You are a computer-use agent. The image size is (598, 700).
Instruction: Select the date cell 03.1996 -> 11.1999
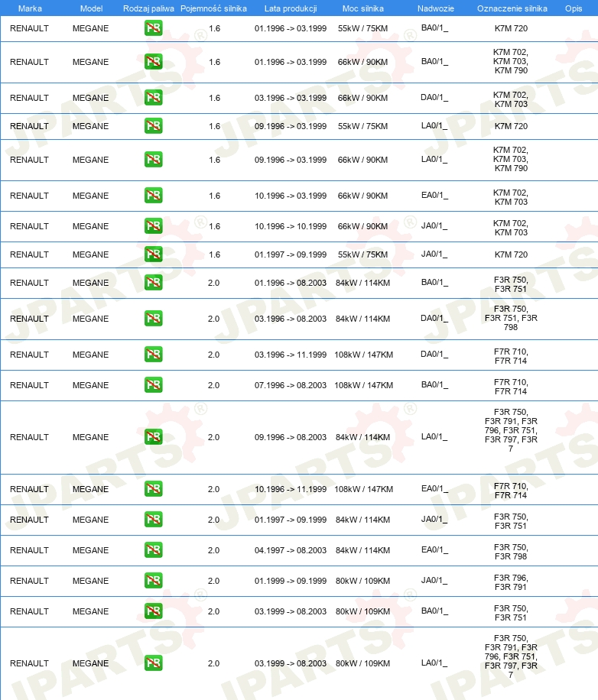point(291,355)
